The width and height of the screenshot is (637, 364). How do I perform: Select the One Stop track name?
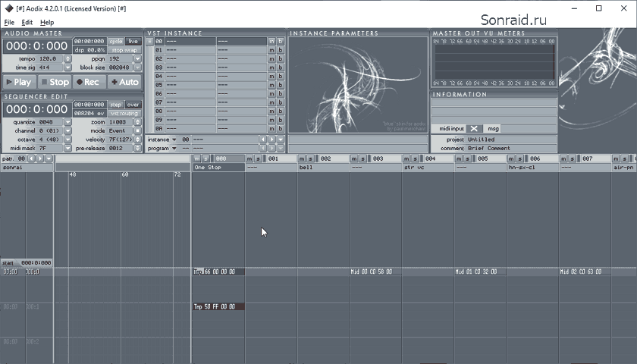219,168
